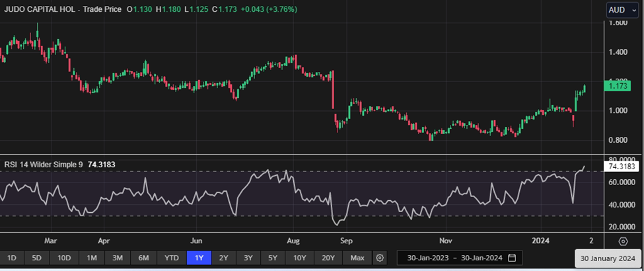The width and height of the screenshot is (644, 271).
Task: Switch to the 1M range
Action: (92, 258)
